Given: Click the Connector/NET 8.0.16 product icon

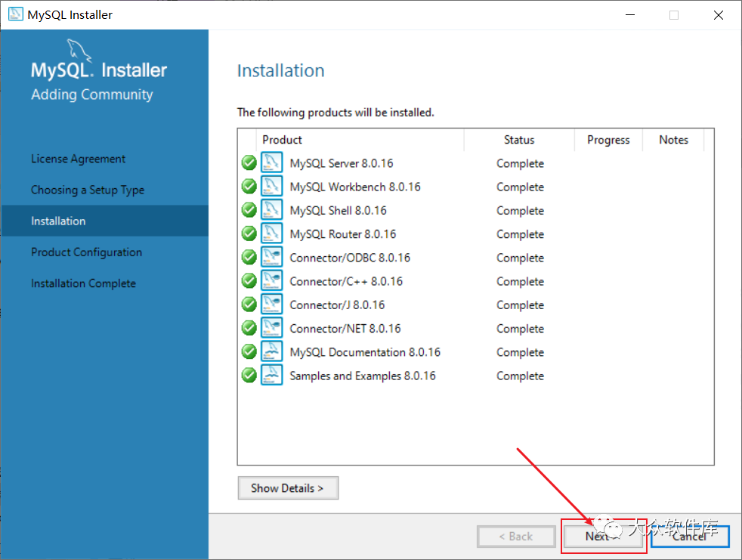Looking at the screenshot, I should pos(271,328).
